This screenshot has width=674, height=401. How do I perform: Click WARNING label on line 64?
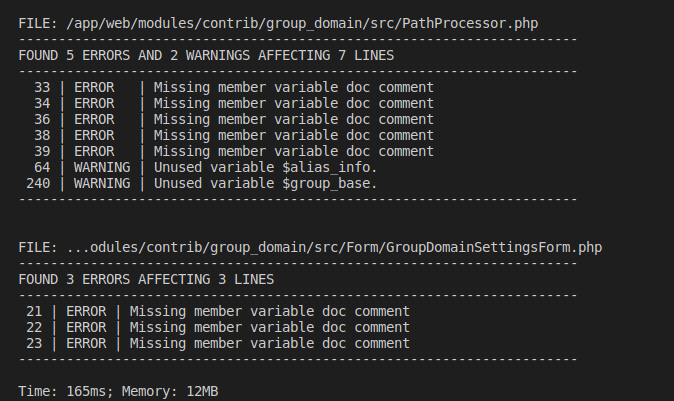pyautogui.click(x=102, y=167)
